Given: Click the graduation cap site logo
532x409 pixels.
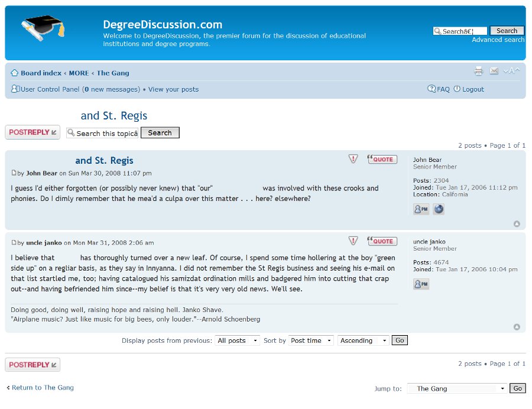Looking at the screenshot, I should pos(43,28).
